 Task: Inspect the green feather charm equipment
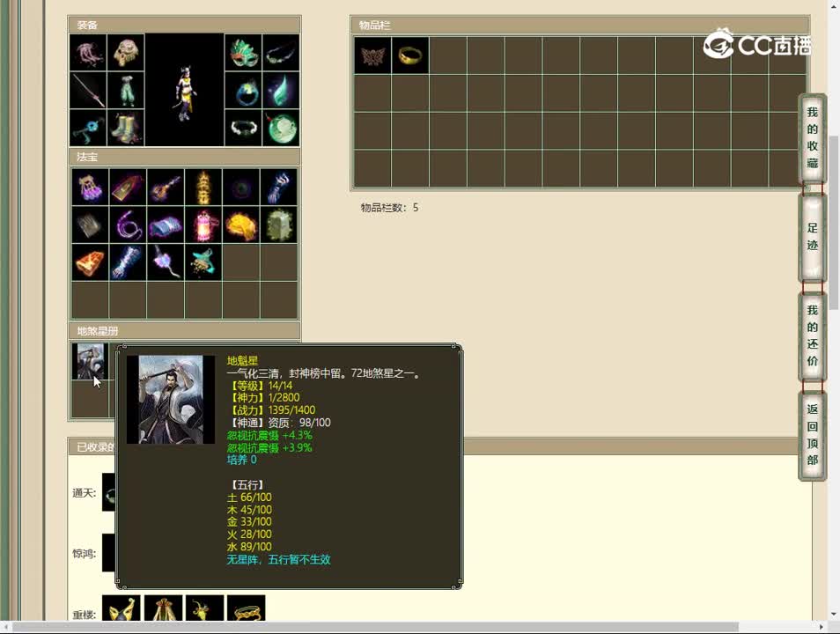click(x=281, y=90)
